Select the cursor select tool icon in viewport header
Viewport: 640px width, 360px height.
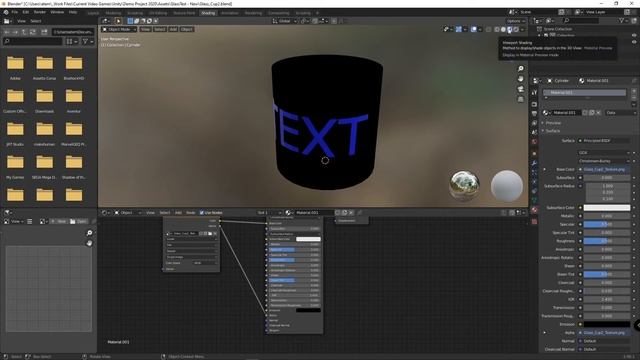pyautogui.click(x=118, y=21)
